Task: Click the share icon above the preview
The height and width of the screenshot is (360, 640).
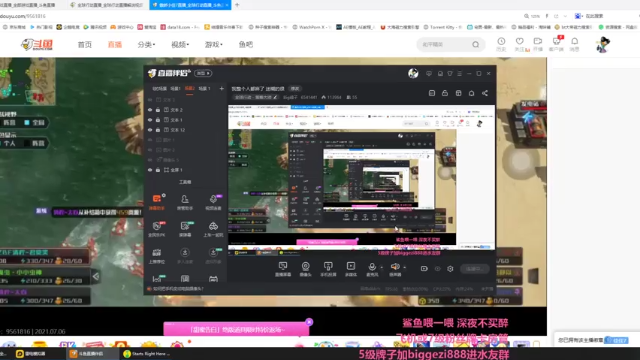Action: click(484, 93)
